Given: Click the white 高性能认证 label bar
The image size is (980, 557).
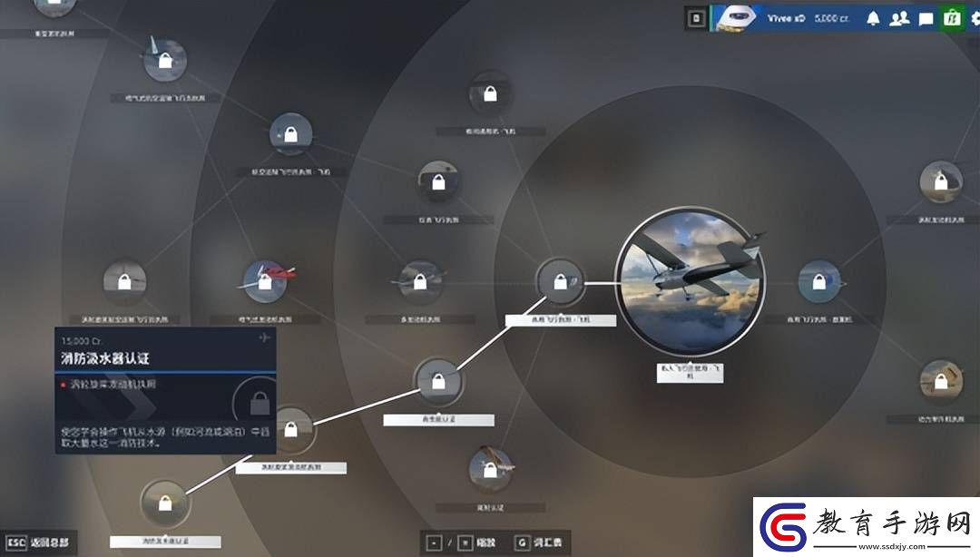Looking at the screenshot, I should [x=439, y=419].
